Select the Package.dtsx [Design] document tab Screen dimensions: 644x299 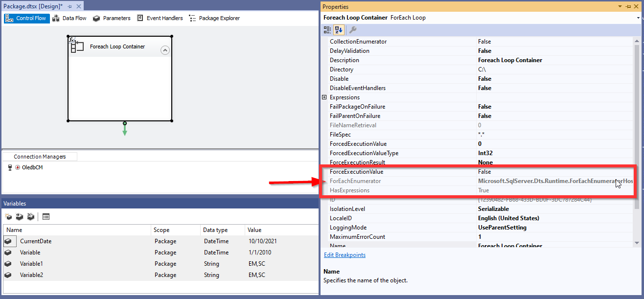point(33,6)
